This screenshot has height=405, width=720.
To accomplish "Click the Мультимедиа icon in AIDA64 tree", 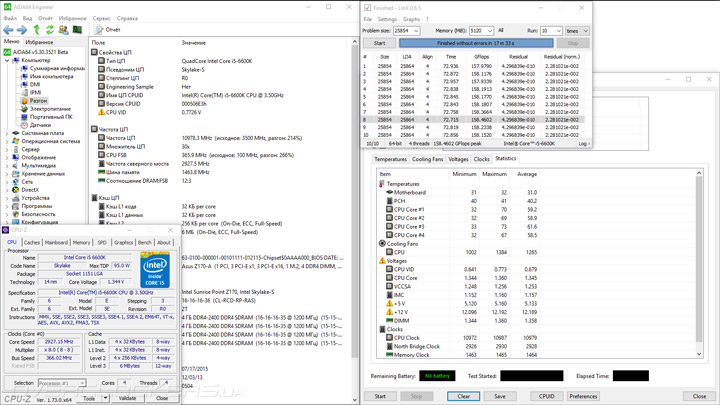I will (x=16, y=165).
